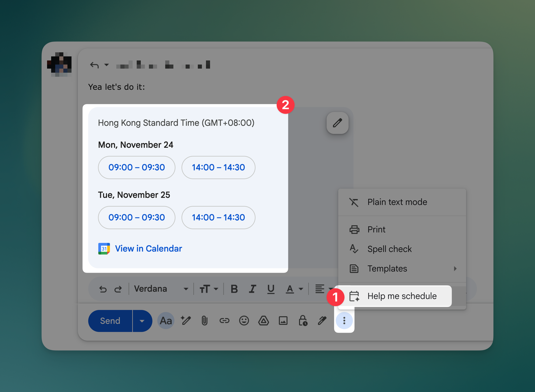Image resolution: width=535 pixels, height=392 pixels.
Task: Click the insert photo icon
Action: tap(283, 321)
